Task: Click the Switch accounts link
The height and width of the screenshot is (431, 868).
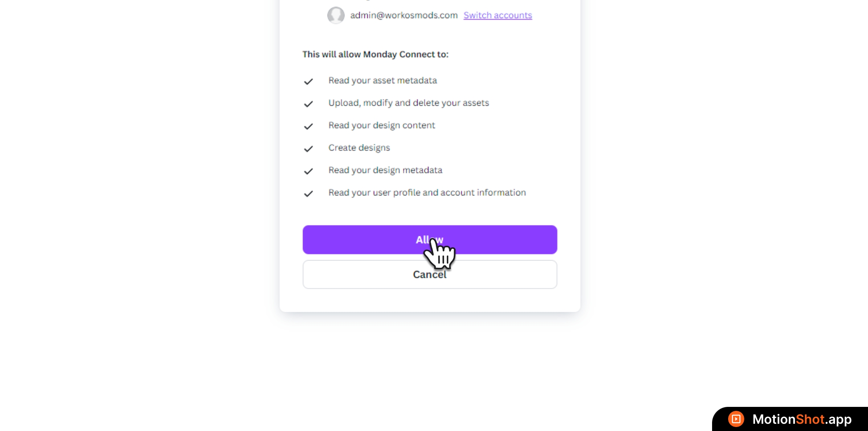Action: 497,15
